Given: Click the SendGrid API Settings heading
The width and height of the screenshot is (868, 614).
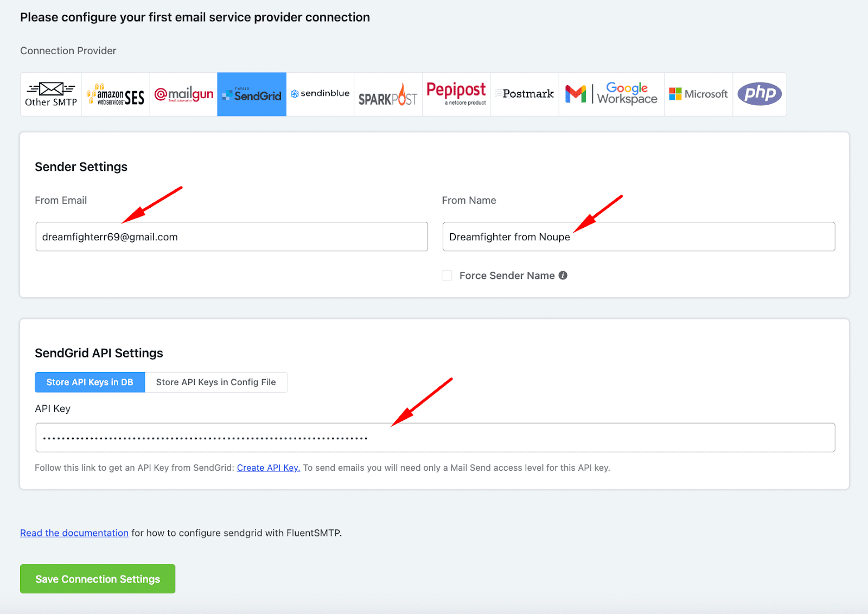Looking at the screenshot, I should point(99,353).
